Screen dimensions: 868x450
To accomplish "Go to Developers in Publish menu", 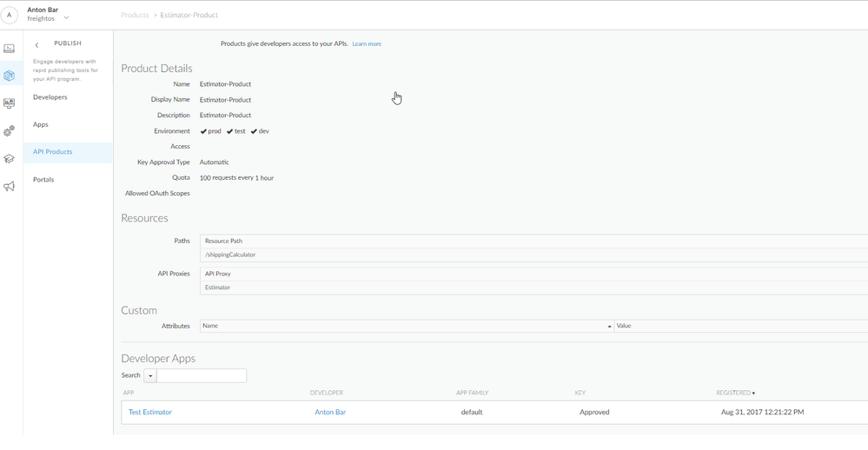I will [50, 97].
